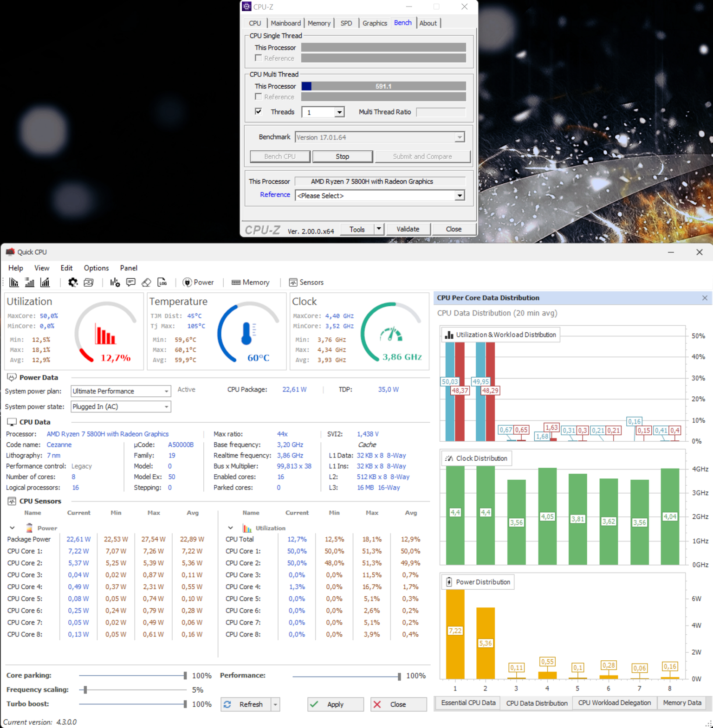Screen dimensions: 713x728
Task: Click the Utilization red bar gauge icon
Action: click(105, 334)
